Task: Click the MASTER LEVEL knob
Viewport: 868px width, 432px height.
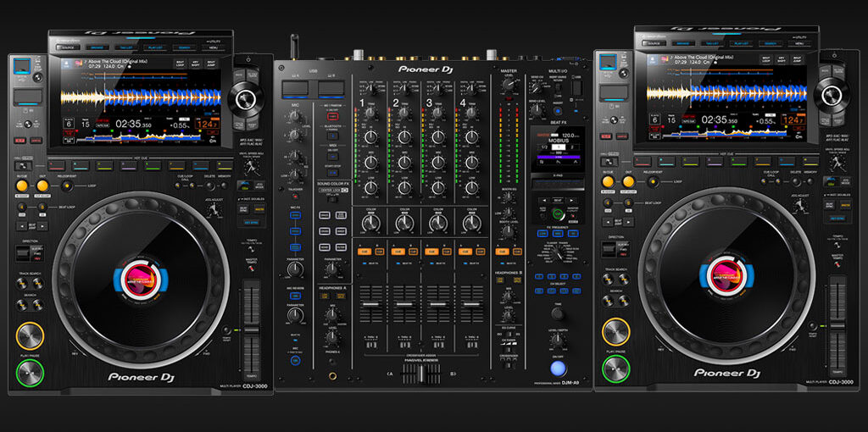Action: click(x=508, y=85)
